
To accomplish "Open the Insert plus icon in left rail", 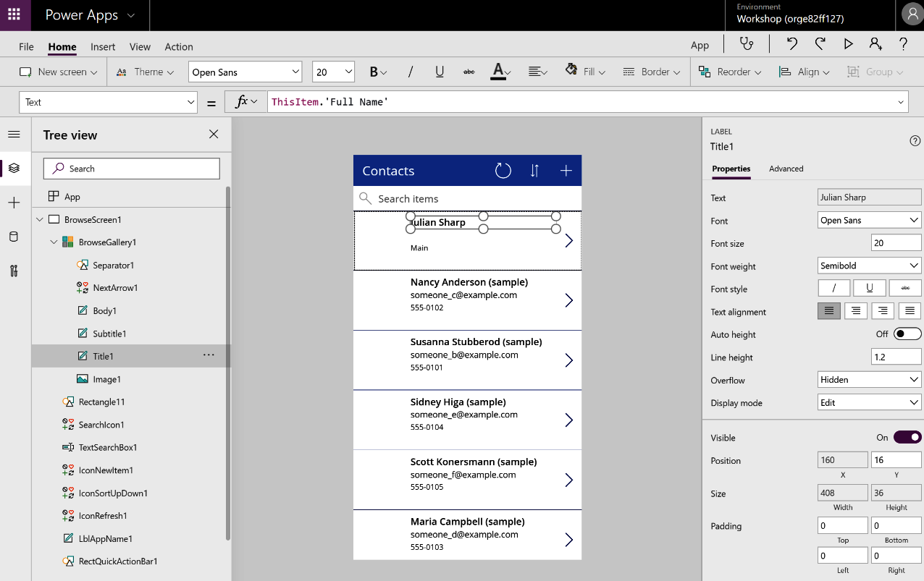I will coord(14,203).
